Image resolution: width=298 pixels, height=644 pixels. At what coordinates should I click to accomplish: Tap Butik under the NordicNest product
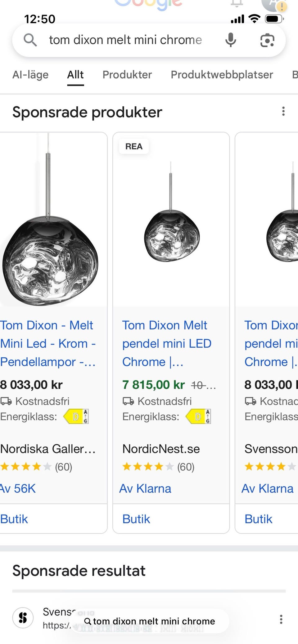[x=136, y=519]
